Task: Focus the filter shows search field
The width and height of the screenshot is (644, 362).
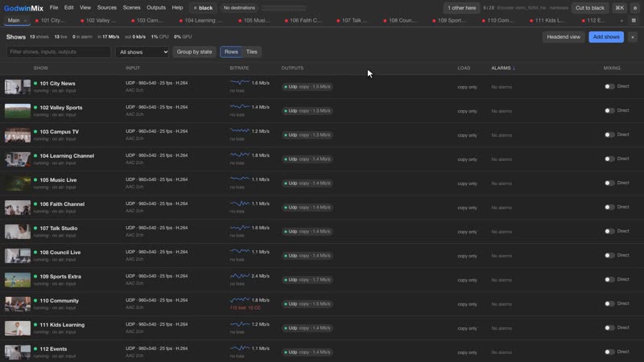Action: click(x=58, y=52)
